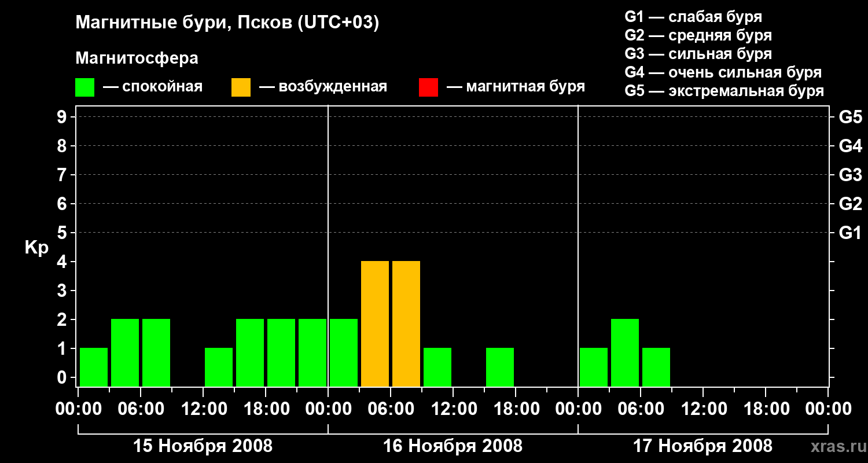Image resolution: width=868 pixels, height=463 pixels.
Task: Click the '12:00' time label under 16 Ноября
Action: click(x=453, y=409)
